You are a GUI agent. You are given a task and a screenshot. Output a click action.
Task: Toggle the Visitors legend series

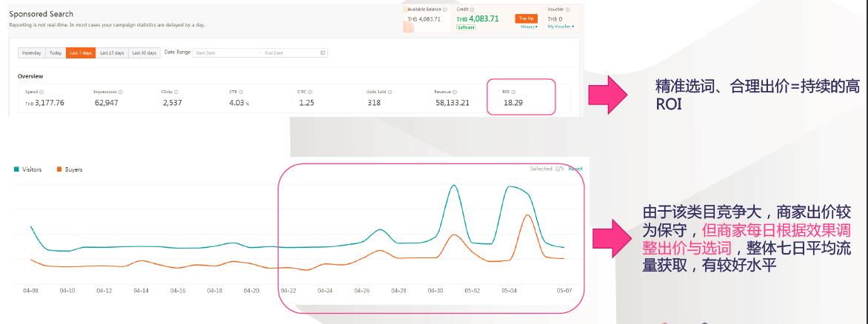coord(25,169)
